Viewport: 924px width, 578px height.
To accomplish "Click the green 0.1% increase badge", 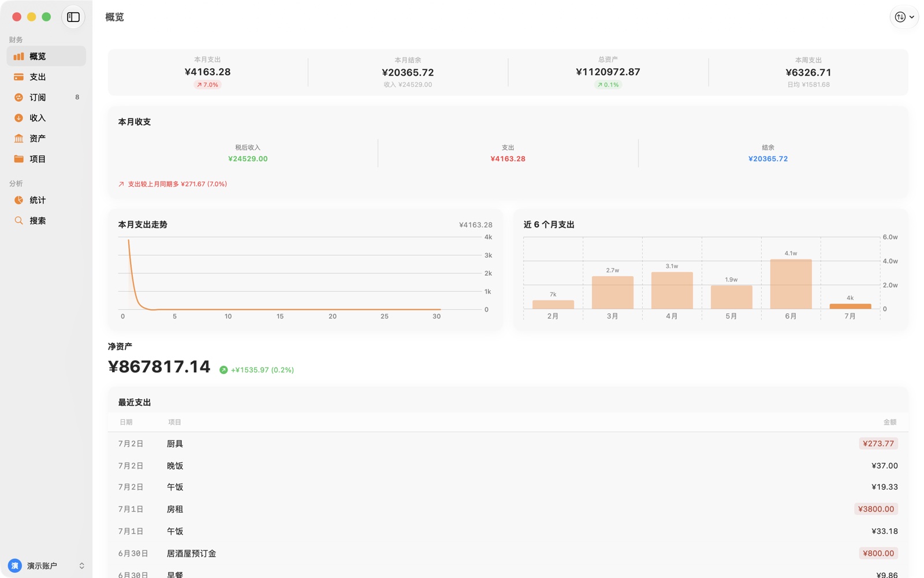I will (x=608, y=84).
